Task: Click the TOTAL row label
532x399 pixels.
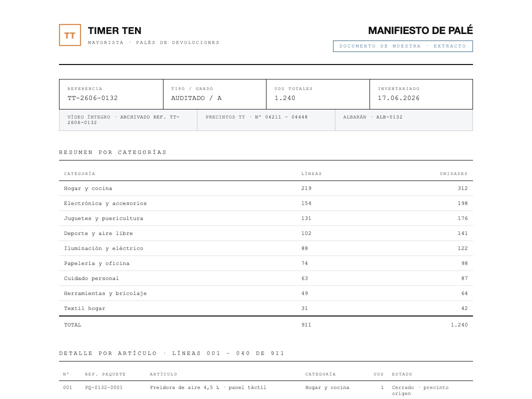Action: click(72, 325)
